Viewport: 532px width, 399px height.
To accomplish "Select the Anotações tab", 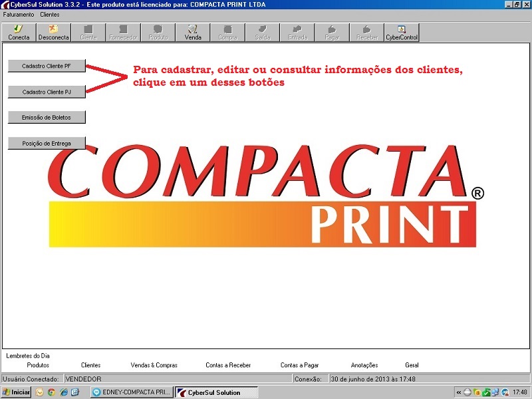I will pyautogui.click(x=364, y=365).
